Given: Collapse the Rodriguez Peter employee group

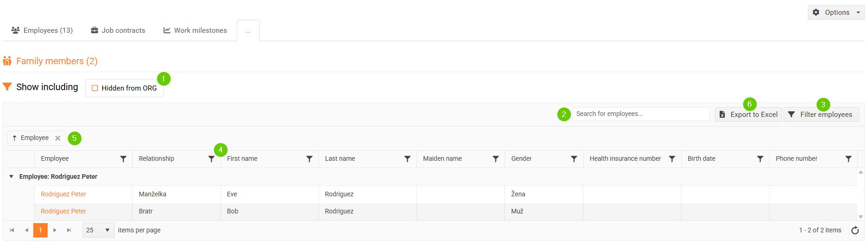Looking at the screenshot, I should [x=11, y=176].
